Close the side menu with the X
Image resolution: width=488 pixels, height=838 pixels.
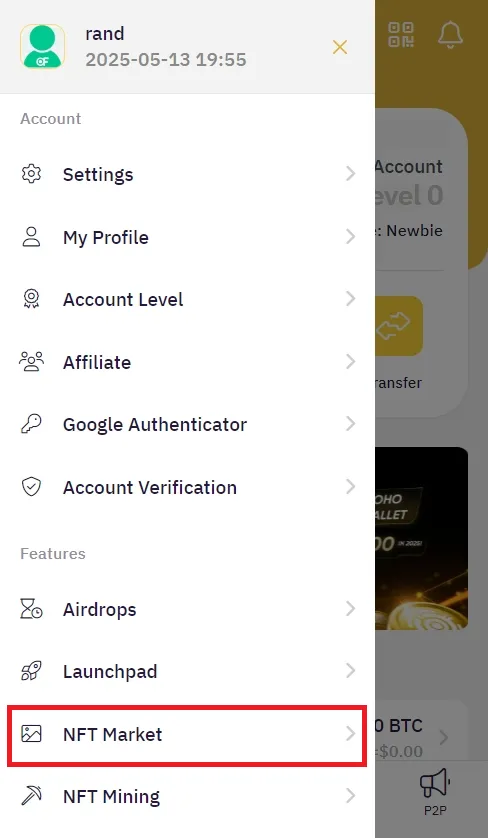(340, 47)
